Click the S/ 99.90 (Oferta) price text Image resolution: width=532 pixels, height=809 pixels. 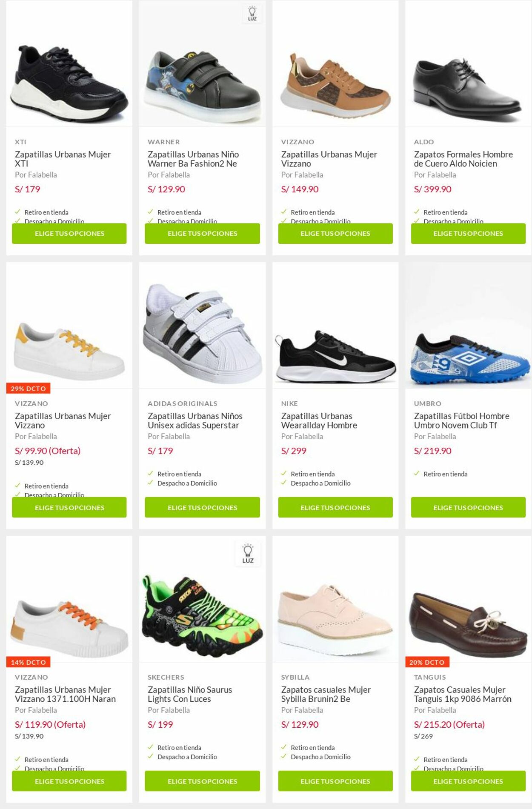(x=47, y=451)
